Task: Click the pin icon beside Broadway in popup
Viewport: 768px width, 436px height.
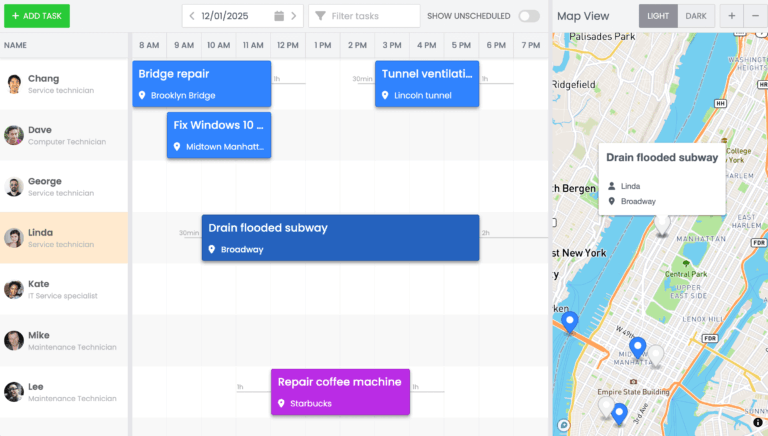Action: click(x=611, y=201)
